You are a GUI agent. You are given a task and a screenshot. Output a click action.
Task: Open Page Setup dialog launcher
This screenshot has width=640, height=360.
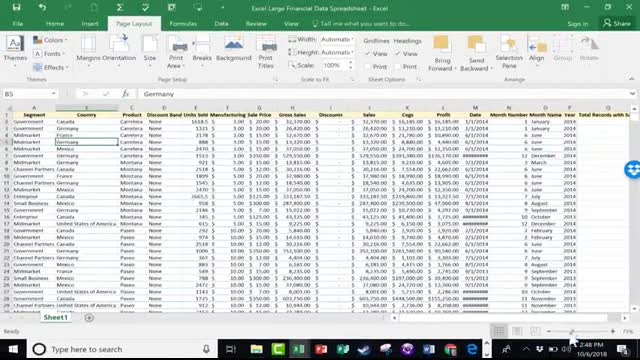click(276, 80)
